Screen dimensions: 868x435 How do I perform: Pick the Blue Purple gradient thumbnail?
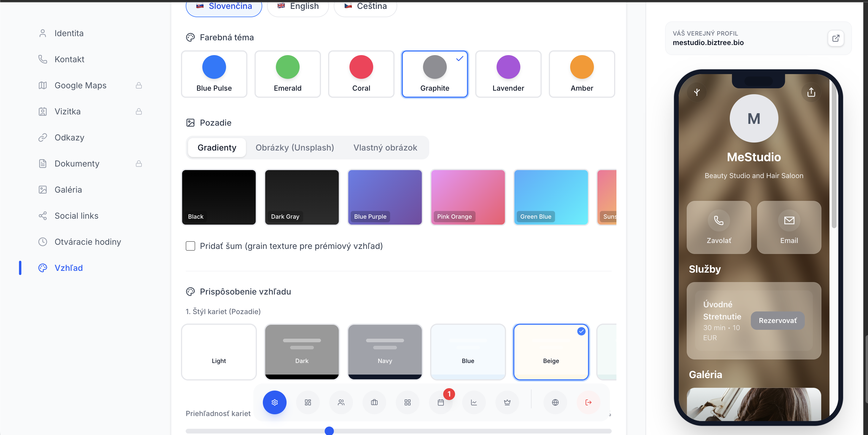384,197
